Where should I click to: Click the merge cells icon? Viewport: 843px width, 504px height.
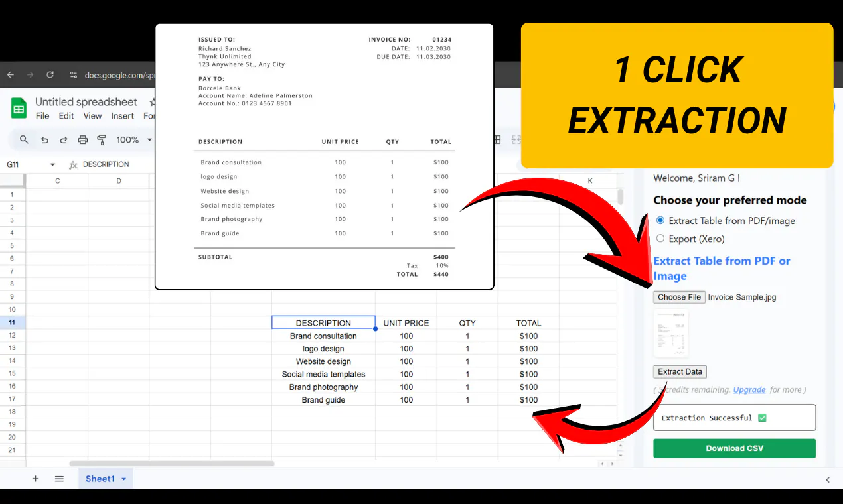click(x=517, y=139)
